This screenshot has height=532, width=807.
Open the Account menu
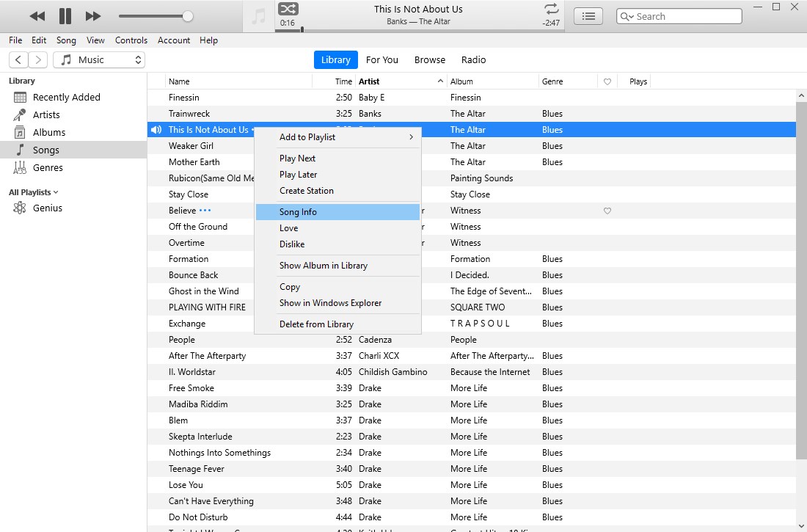173,40
